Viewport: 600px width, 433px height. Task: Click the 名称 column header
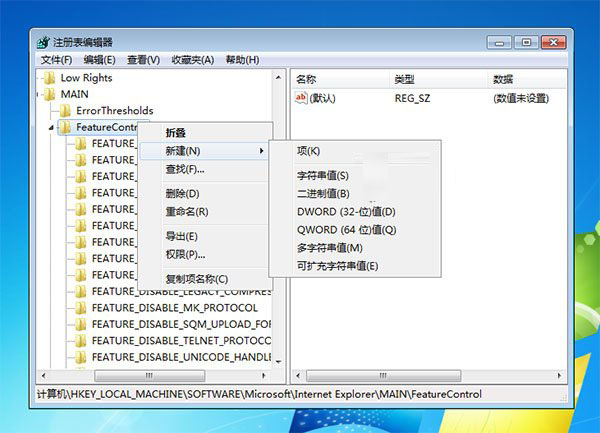click(341, 80)
